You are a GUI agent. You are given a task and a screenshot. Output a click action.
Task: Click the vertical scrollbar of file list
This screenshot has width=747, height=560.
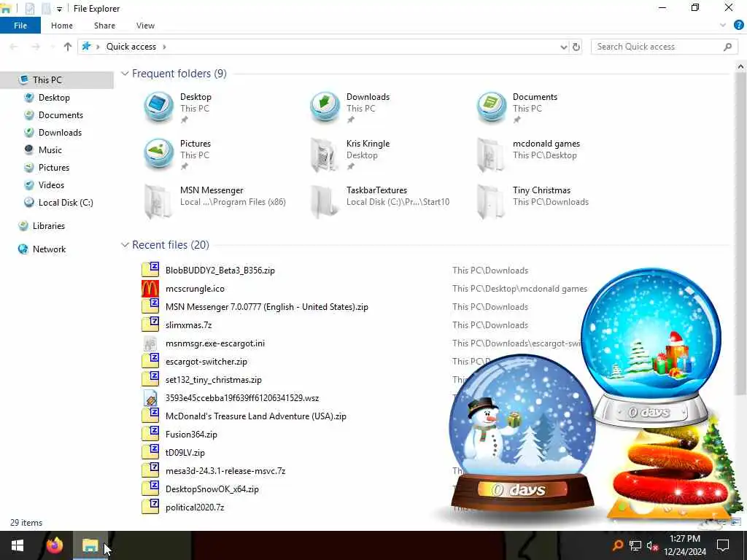pyautogui.click(x=741, y=233)
